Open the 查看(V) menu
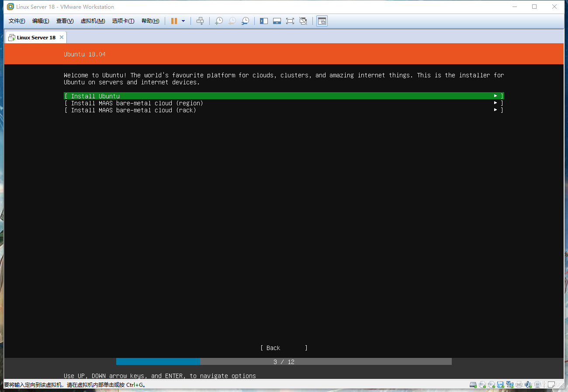 pos(65,21)
